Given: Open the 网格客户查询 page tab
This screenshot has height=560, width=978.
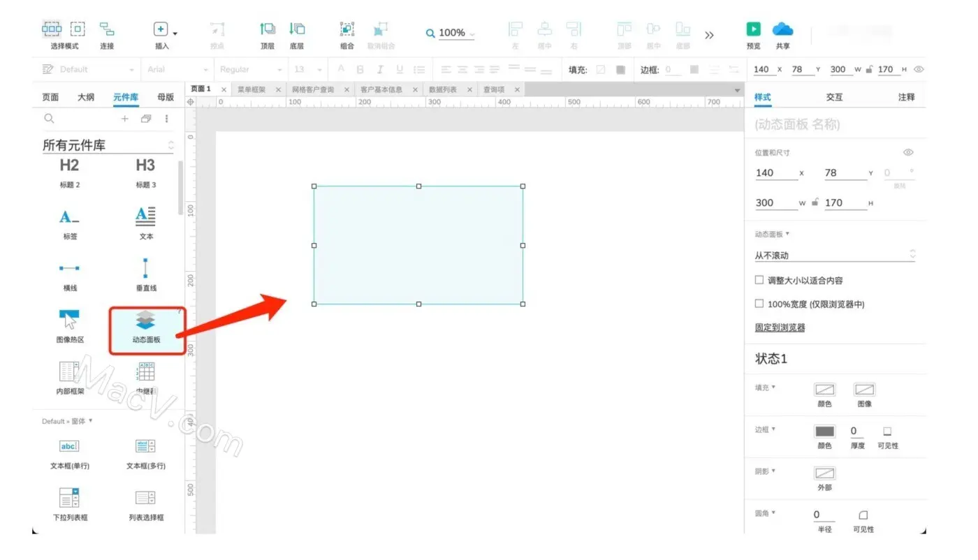Looking at the screenshot, I should click(313, 90).
